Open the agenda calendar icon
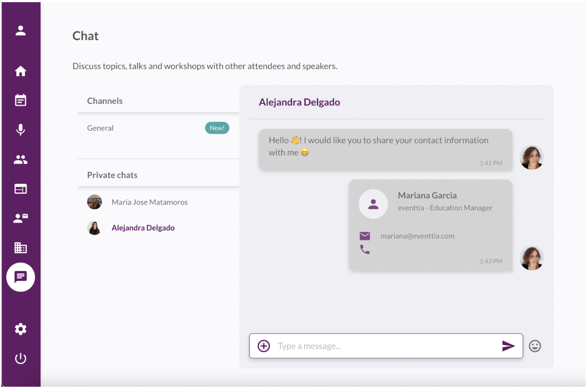 (x=20, y=100)
